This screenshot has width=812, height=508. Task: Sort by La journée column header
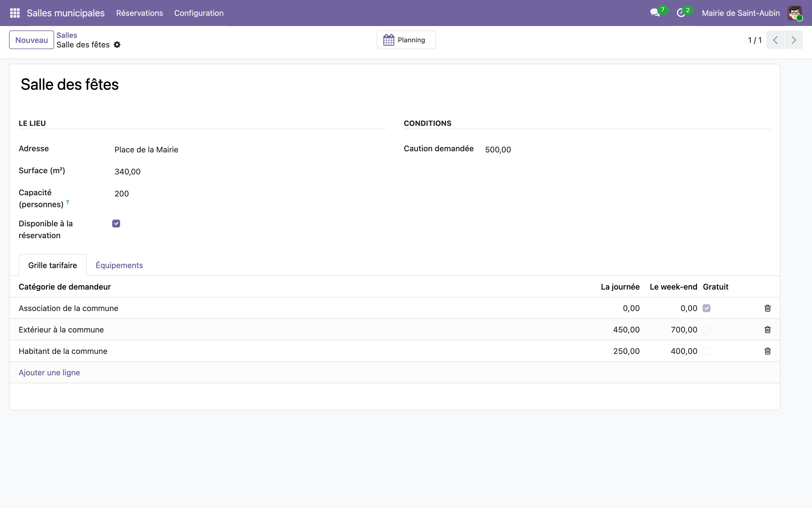[x=620, y=287]
